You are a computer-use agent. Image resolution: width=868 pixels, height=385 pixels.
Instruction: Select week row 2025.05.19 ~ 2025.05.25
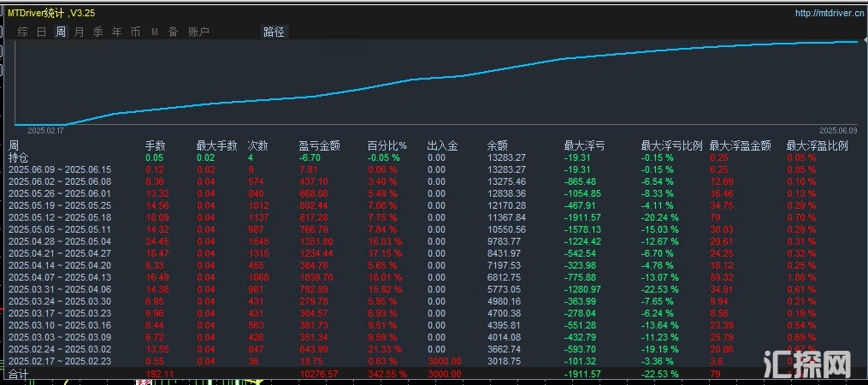click(x=60, y=205)
